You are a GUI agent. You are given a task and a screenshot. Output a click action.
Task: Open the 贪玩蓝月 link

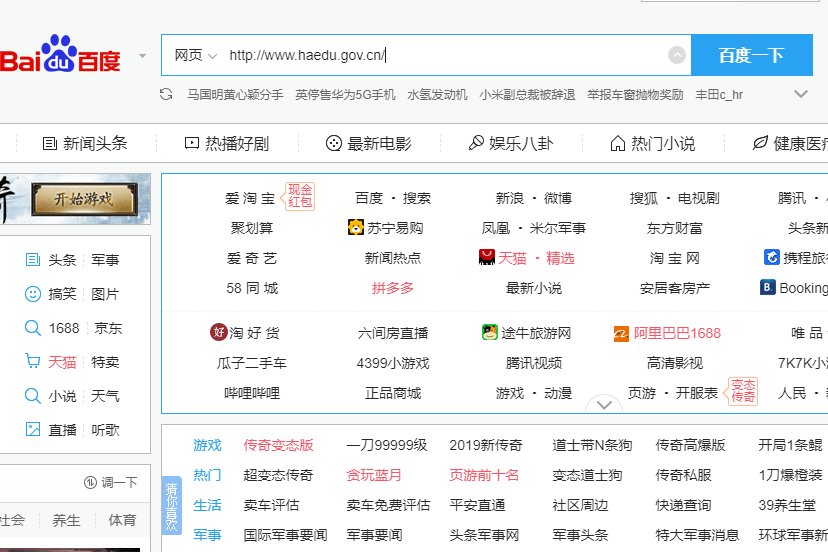[374, 475]
